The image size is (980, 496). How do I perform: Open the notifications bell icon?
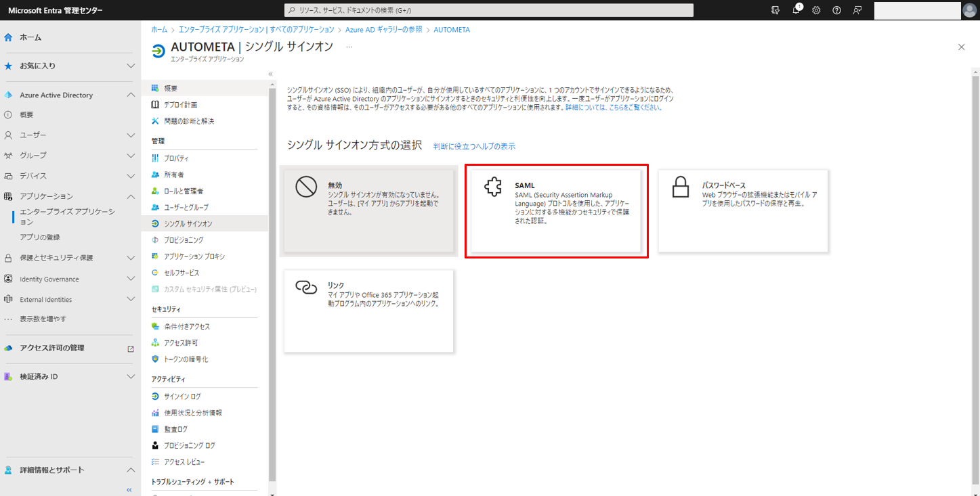(796, 10)
